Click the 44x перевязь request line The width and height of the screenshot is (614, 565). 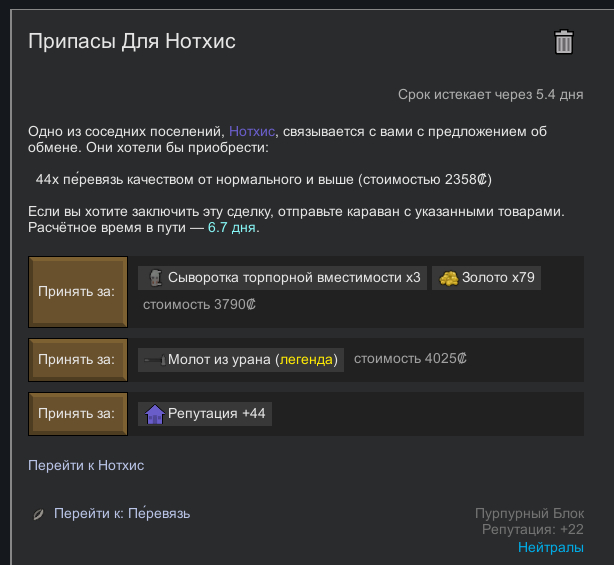[264, 179]
